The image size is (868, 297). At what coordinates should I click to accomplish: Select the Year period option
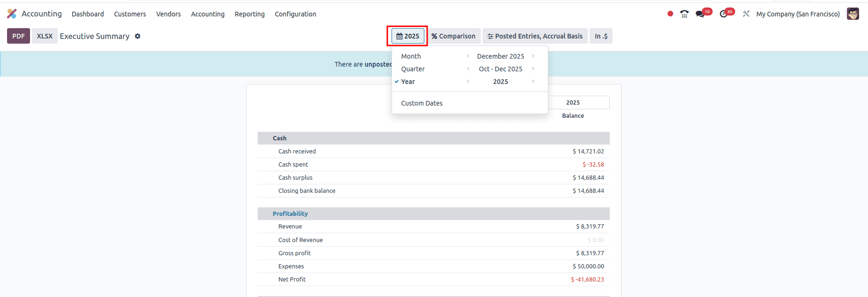[x=408, y=82]
